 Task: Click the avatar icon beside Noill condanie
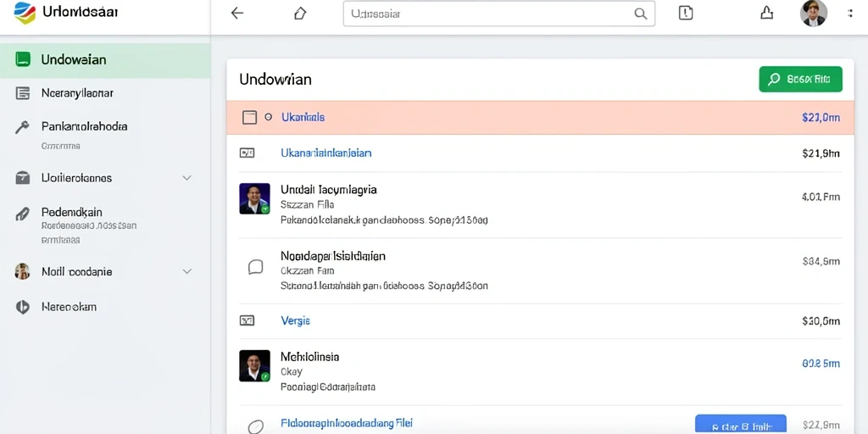[x=22, y=271]
